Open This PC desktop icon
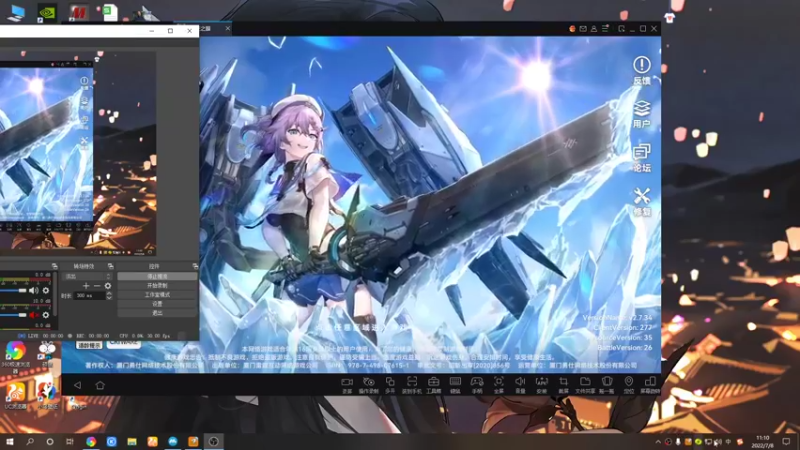800x450 pixels. point(16,12)
